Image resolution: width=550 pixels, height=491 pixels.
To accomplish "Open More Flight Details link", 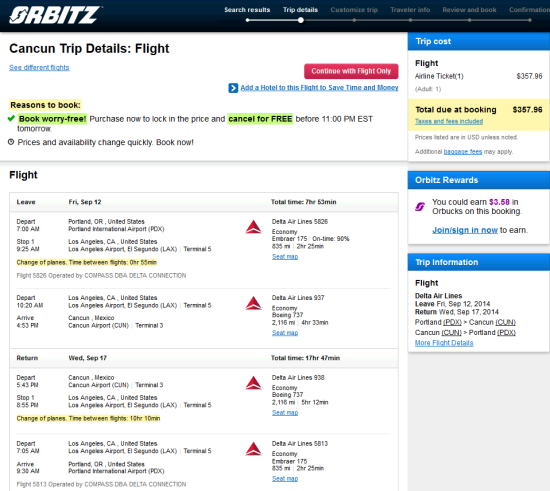I will [444, 343].
